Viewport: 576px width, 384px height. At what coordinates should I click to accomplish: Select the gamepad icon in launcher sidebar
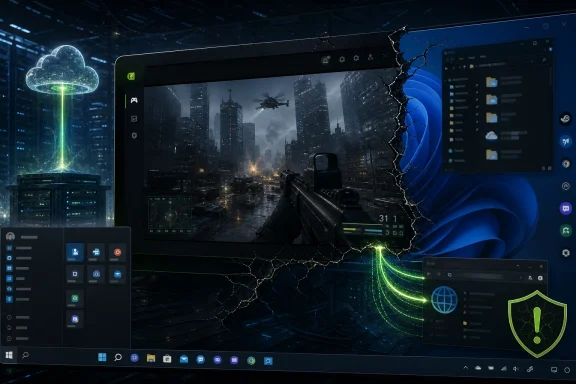pyautogui.click(x=134, y=100)
